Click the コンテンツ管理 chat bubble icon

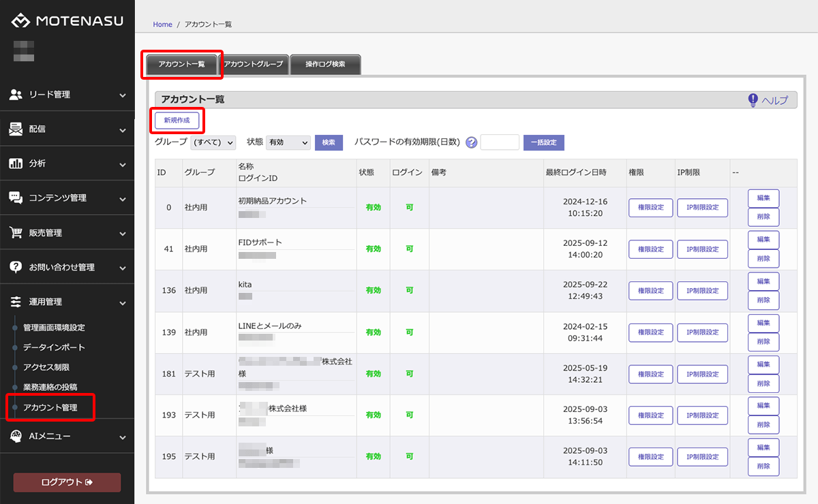point(16,198)
